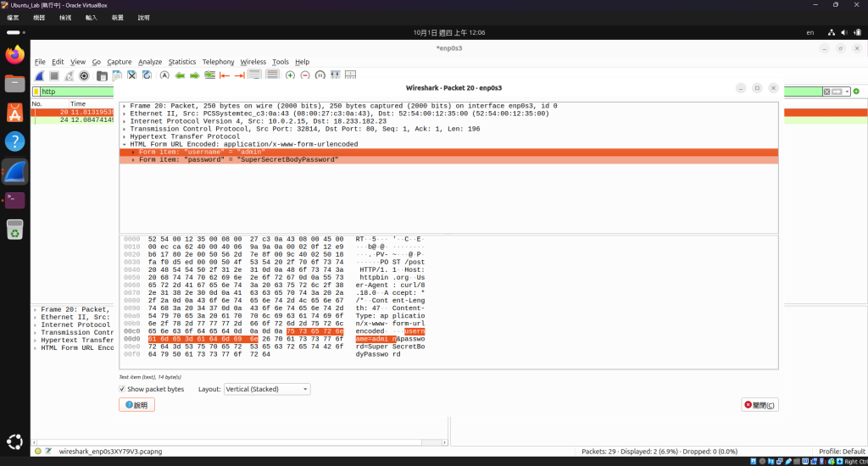Viewport: 868px width, 466px height.
Task: Jump to the first packet
Action: (x=224, y=75)
